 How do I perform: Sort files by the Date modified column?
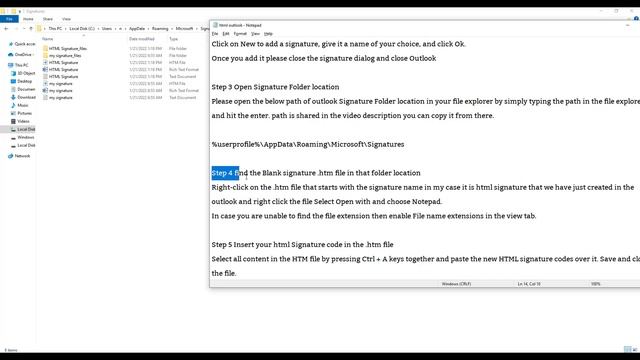click(142, 39)
